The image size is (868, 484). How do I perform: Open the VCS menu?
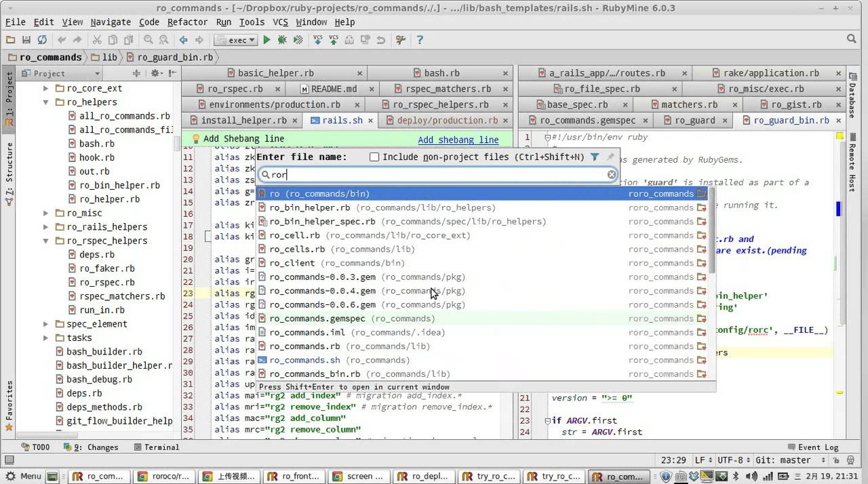280,22
